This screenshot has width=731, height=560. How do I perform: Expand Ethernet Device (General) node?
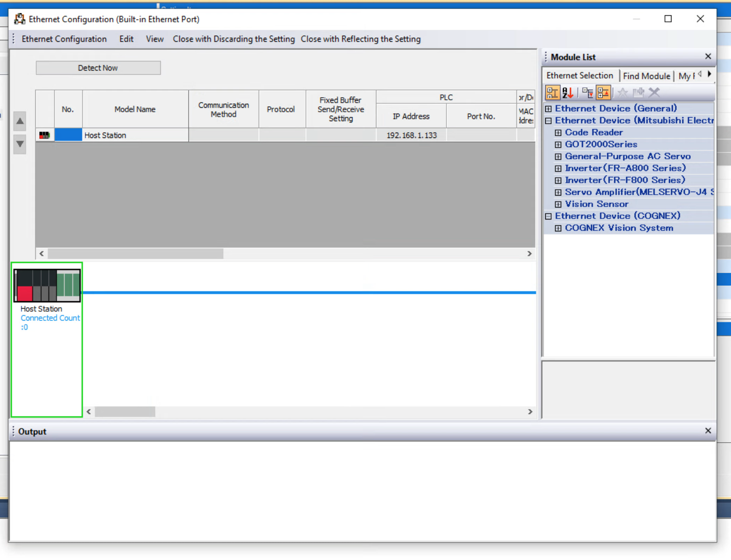pos(548,109)
